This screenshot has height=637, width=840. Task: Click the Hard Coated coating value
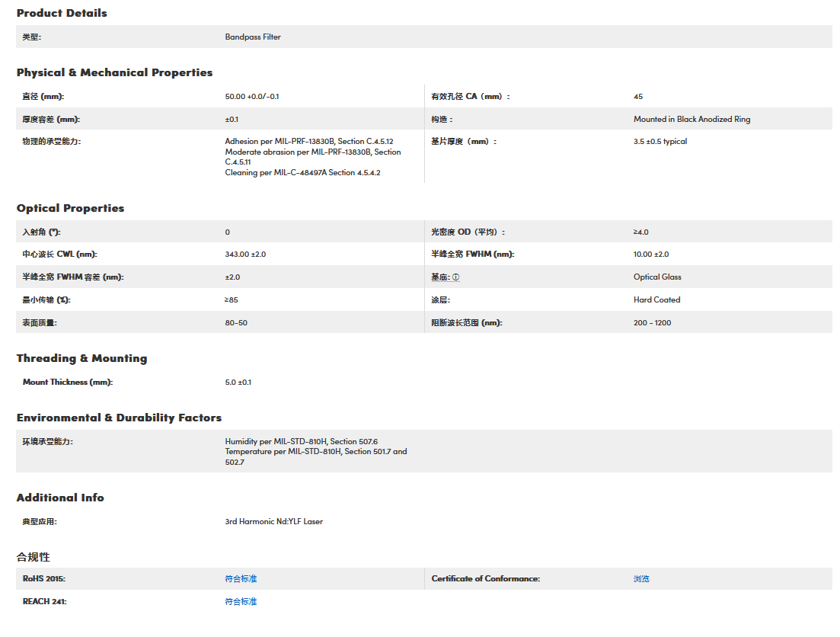click(x=656, y=300)
